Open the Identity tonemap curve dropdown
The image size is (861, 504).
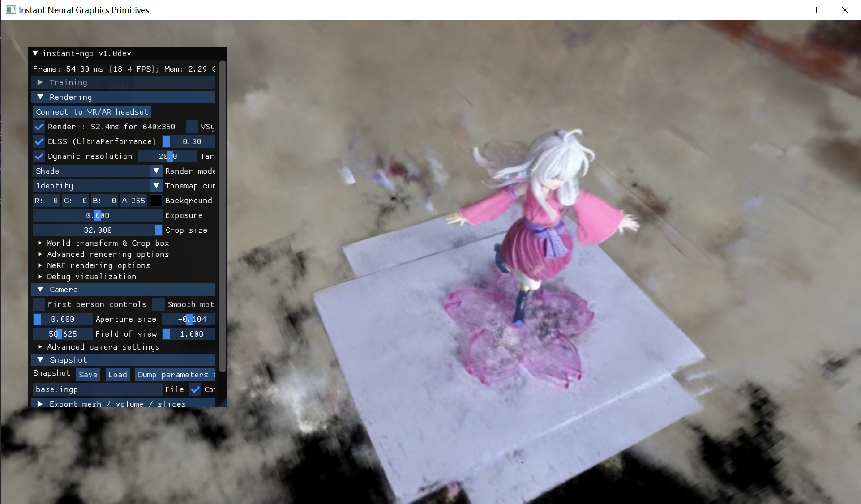(98, 186)
